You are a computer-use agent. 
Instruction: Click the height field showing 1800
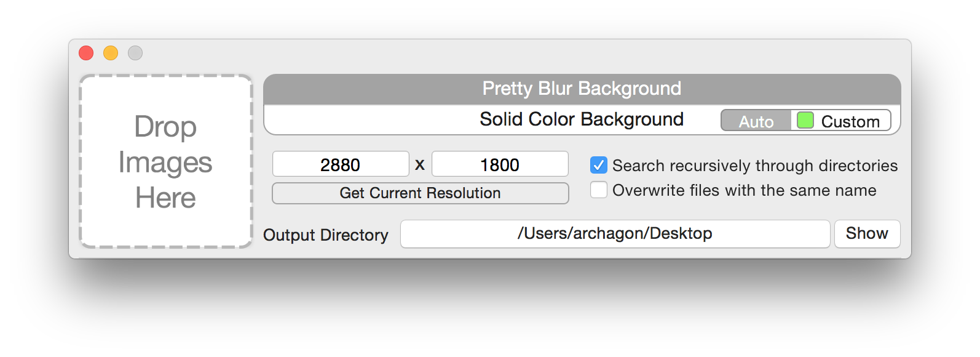[500, 164]
